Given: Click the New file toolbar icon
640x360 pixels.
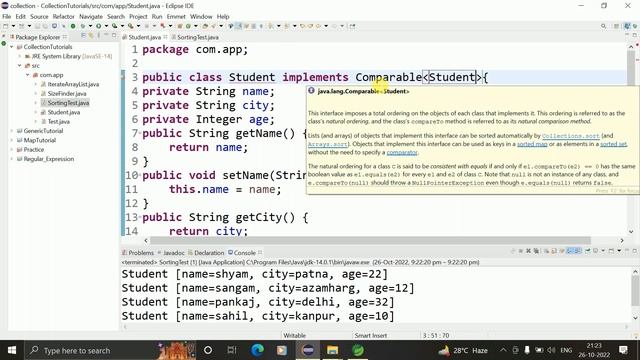Looking at the screenshot, I should click(x=6, y=26).
